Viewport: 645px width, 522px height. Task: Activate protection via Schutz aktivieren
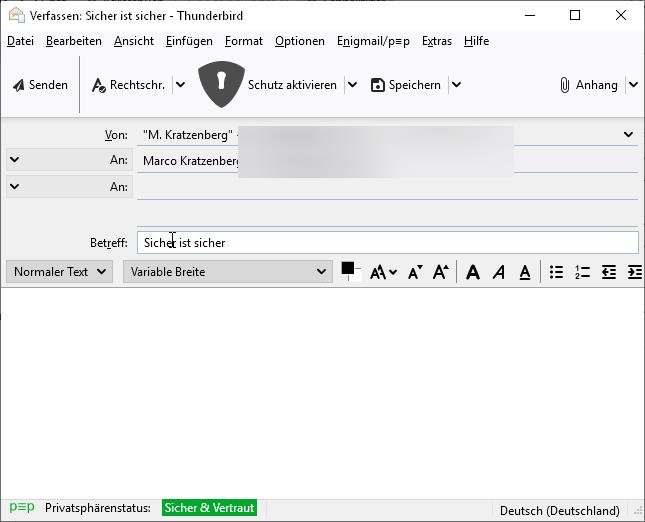[x=292, y=85]
